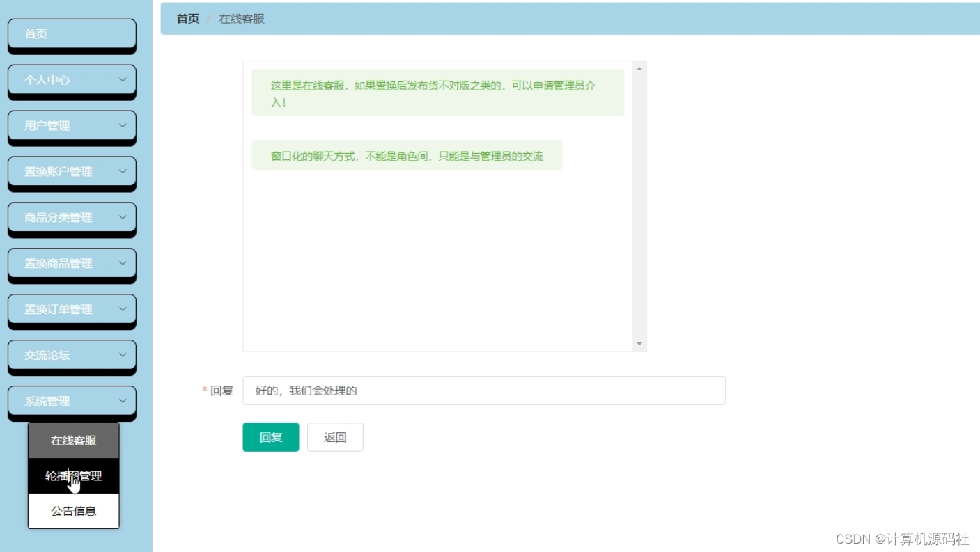Open the 置换商品管理 sidebar menu

click(x=72, y=263)
